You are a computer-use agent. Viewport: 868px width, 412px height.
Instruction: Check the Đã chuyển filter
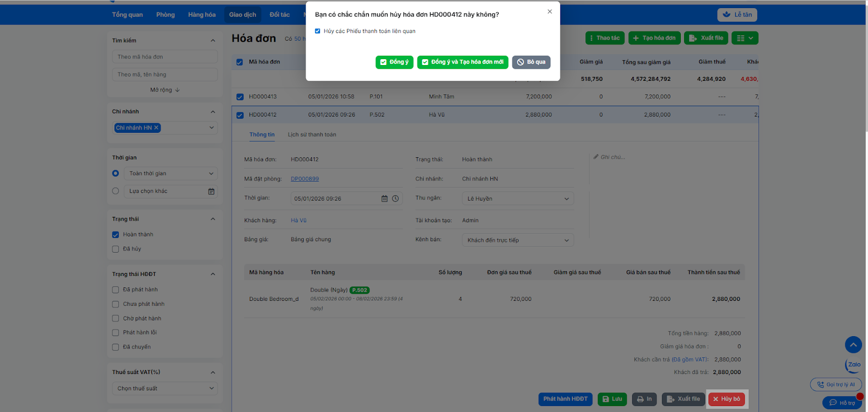(116, 347)
